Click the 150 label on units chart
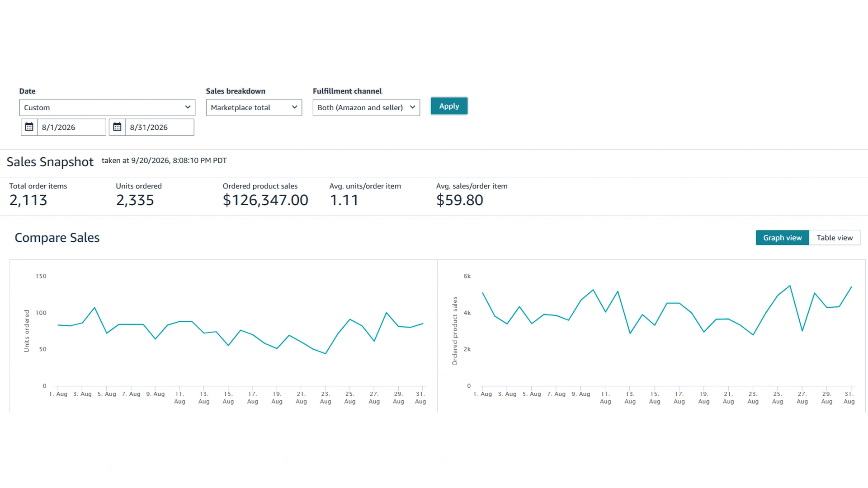Image resolution: width=868 pixels, height=488 pixels. click(x=41, y=276)
